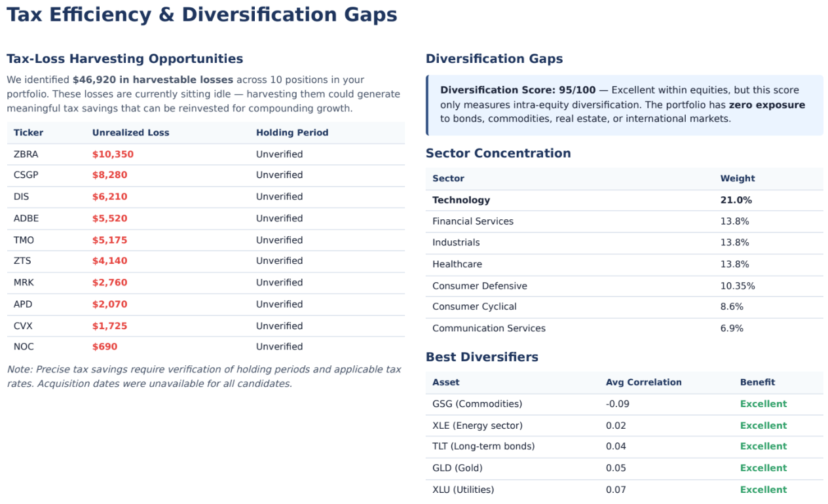Select the Communication Services sector
The height and width of the screenshot is (504, 828).
(x=489, y=329)
